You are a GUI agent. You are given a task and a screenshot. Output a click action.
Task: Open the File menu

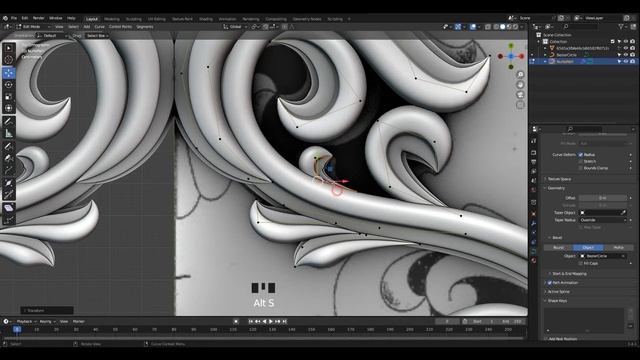coord(14,18)
